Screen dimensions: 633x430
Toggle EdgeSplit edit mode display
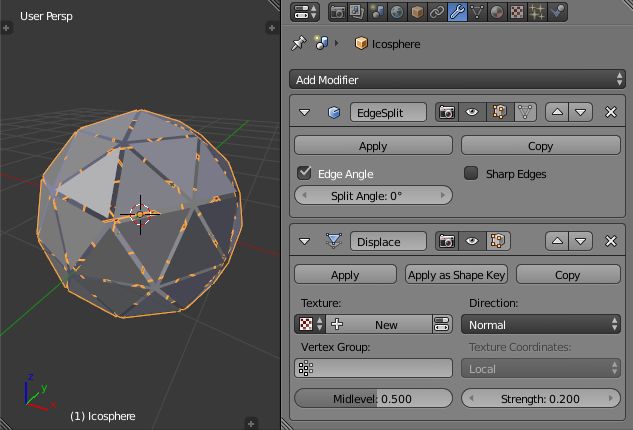click(x=499, y=112)
